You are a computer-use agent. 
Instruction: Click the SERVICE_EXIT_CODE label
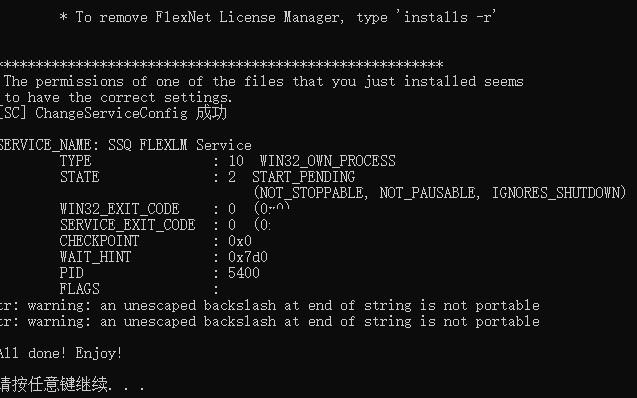coord(128,225)
